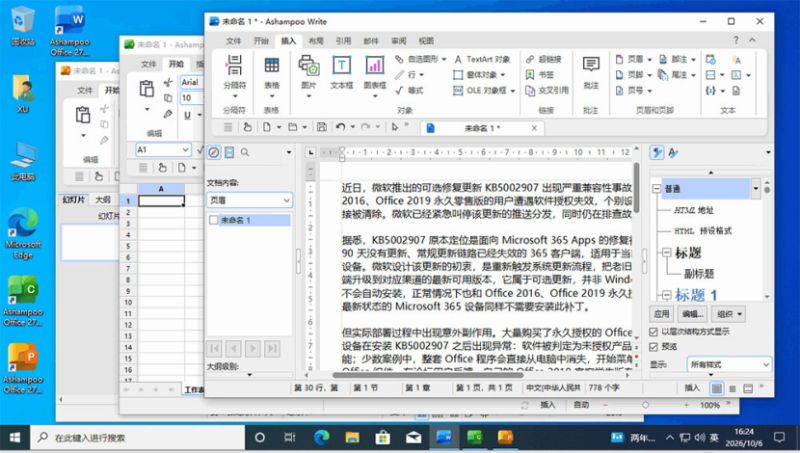Select paragraph styles icon in right sidebar
Viewport: 800px width, 453px height.
pyautogui.click(x=657, y=152)
